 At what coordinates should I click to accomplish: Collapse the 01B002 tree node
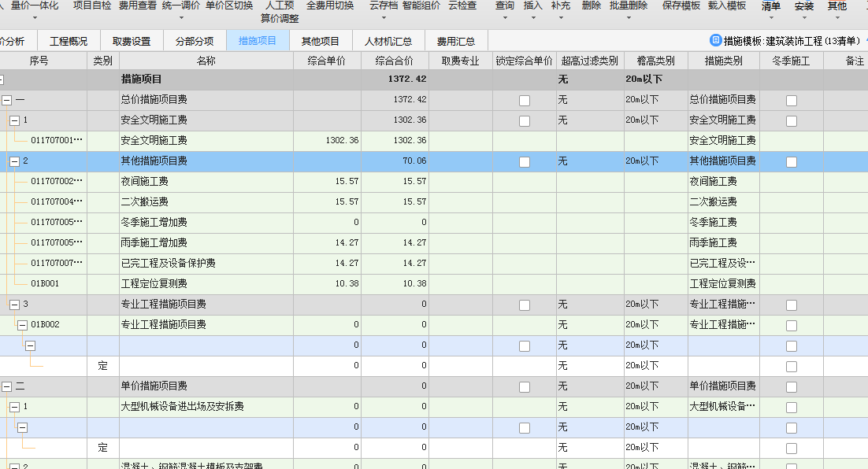point(22,325)
